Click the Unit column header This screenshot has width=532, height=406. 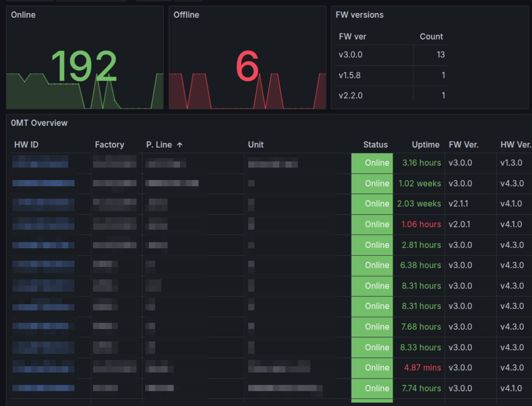point(256,144)
